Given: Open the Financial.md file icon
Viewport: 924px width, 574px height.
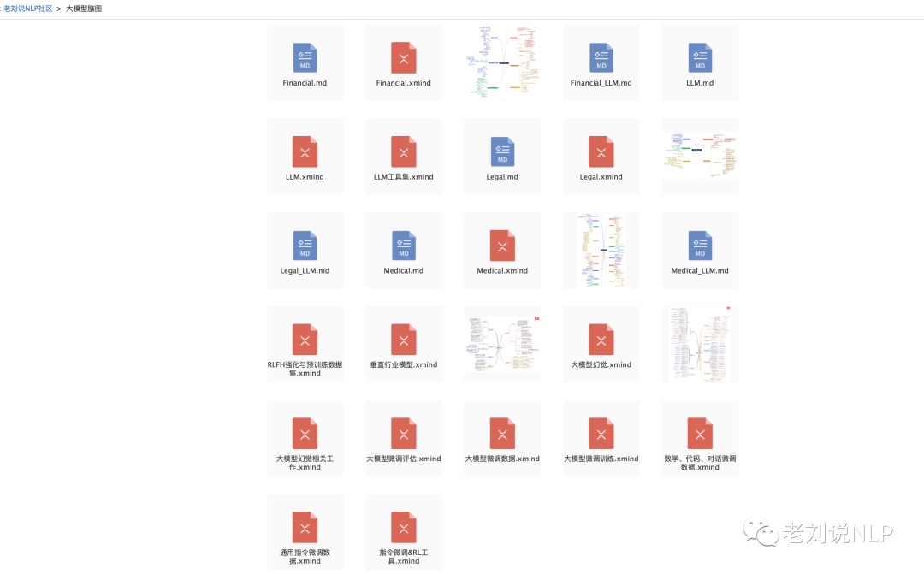Looking at the screenshot, I should (305, 58).
